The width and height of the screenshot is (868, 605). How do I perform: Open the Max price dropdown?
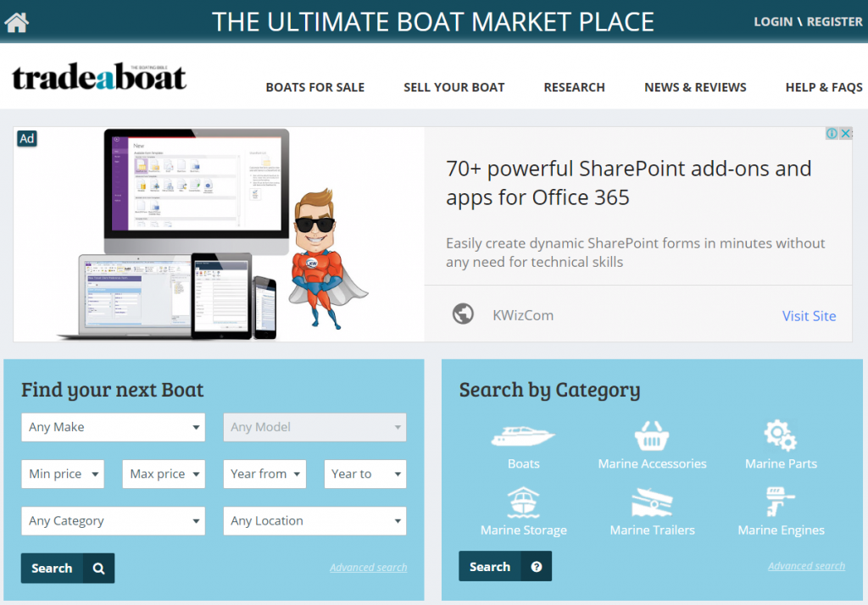164,474
